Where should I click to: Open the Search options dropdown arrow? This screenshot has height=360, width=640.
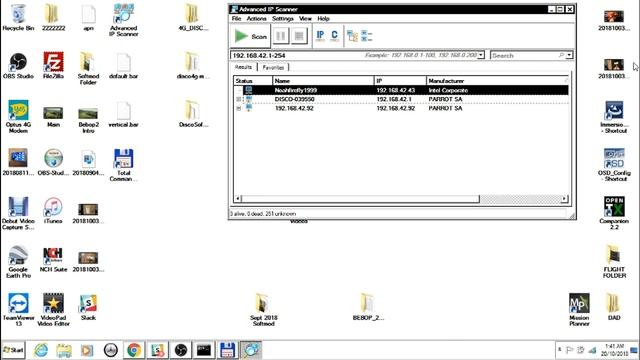click(x=569, y=55)
